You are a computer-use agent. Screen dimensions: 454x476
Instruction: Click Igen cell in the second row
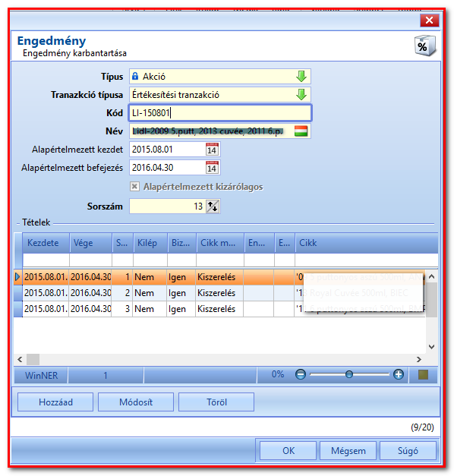point(181,293)
